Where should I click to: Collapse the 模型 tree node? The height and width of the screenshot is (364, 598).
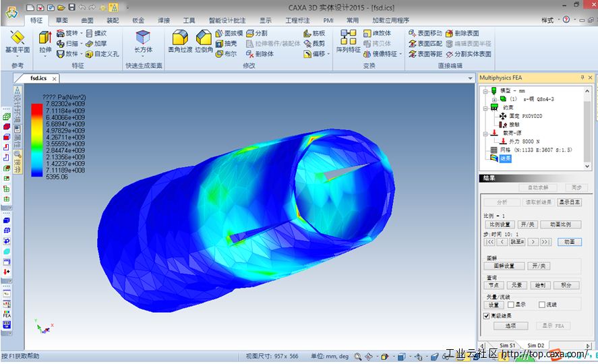[485, 91]
